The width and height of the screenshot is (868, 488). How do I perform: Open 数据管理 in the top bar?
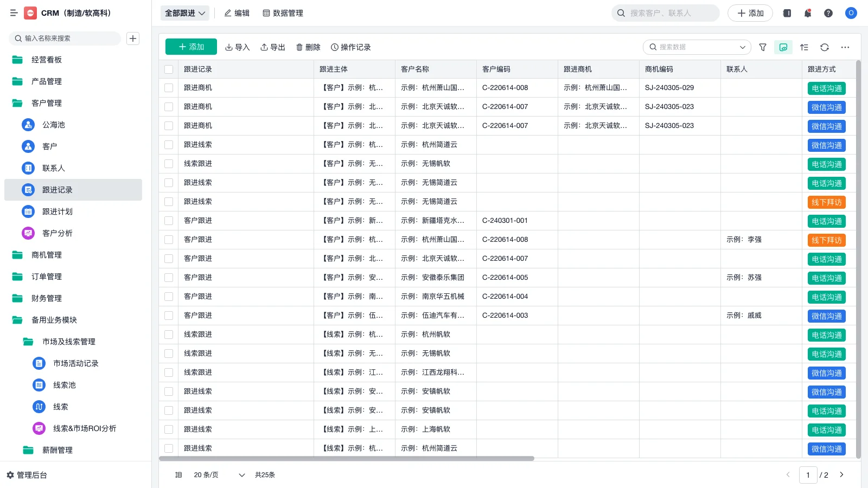[x=283, y=13]
